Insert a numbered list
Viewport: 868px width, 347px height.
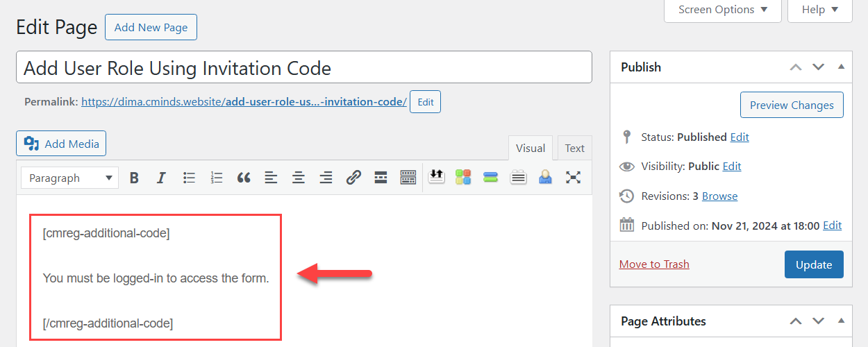(x=216, y=178)
